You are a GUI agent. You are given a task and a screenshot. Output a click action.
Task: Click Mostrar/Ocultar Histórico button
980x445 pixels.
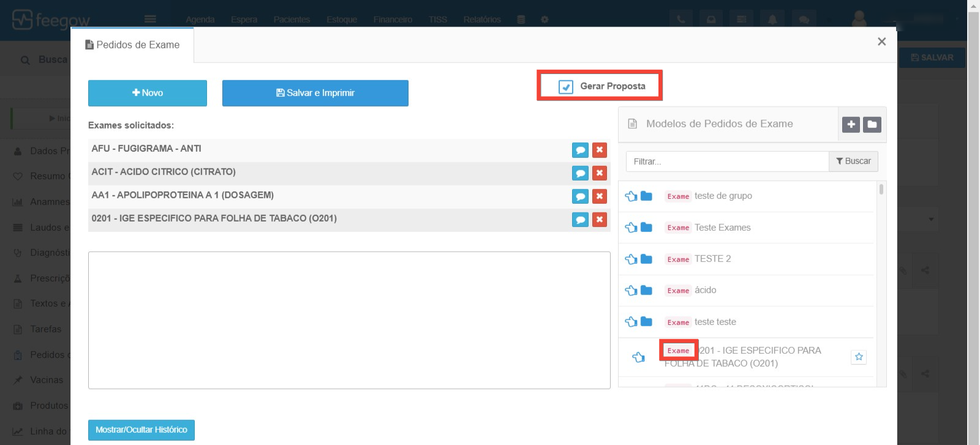[x=141, y=430]
